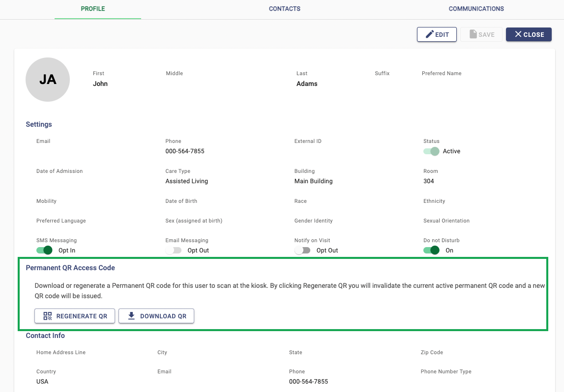Click the Save button with file icon
564x392 pixels.
point(481,34)
